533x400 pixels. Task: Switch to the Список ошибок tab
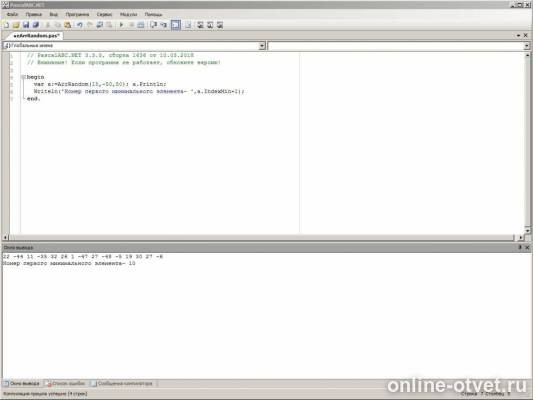tap(66, 383)
